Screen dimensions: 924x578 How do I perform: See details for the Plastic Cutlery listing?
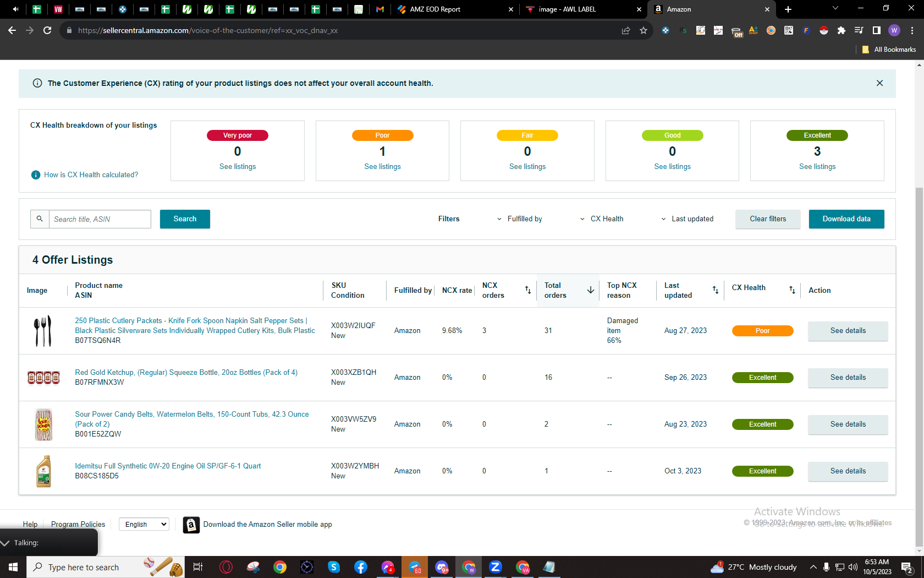click(848, 331)
